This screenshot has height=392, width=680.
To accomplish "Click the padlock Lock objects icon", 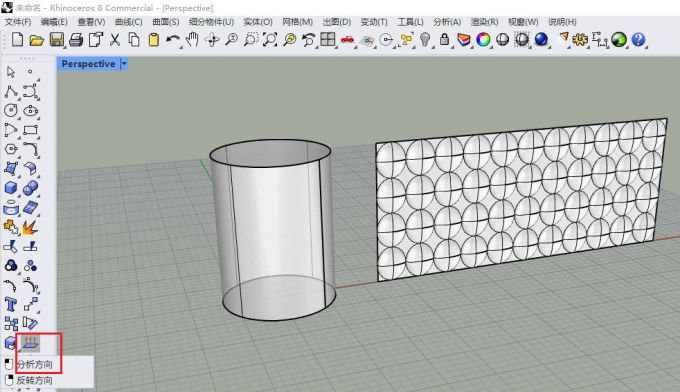I will tap(444, 40).
